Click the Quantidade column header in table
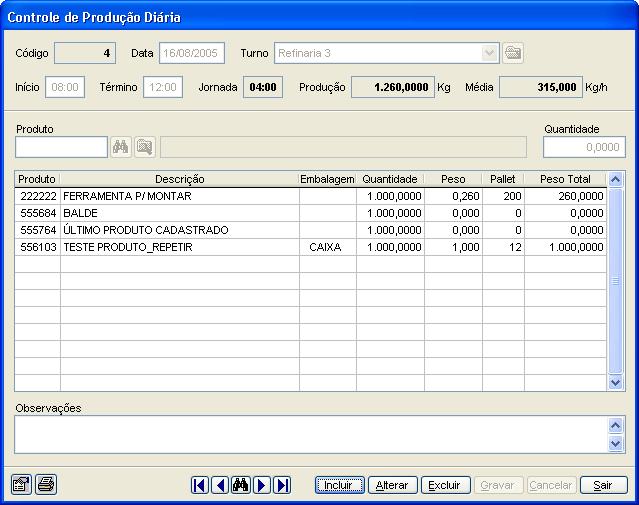The width and height of the screenshot is (639, 505). (390, 179)
